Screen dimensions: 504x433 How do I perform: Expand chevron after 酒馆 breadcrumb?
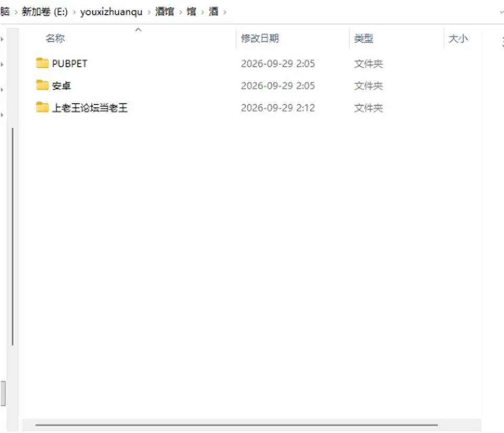pyautogui.click(x=180, y=12)
